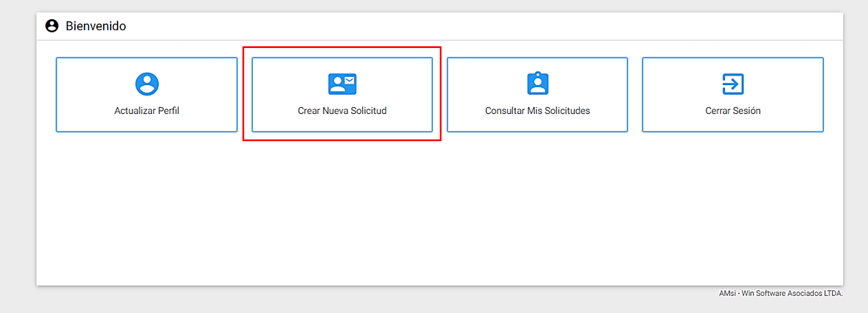Click the Crear Nueva Solicitud card icon
The height and width of the screenshot is (313, 868).
point(342,84)
